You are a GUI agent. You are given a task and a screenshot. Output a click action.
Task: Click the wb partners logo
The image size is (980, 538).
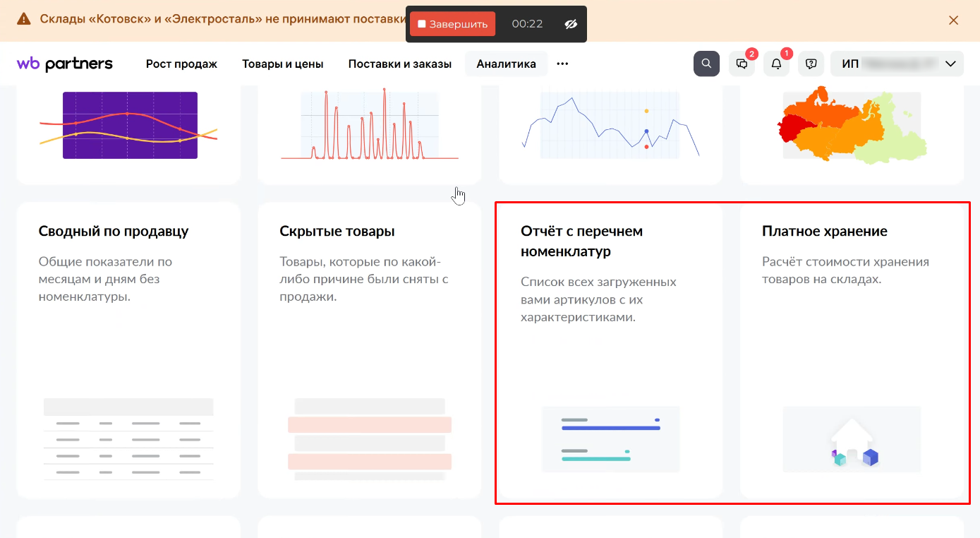(x=65, y=64)
